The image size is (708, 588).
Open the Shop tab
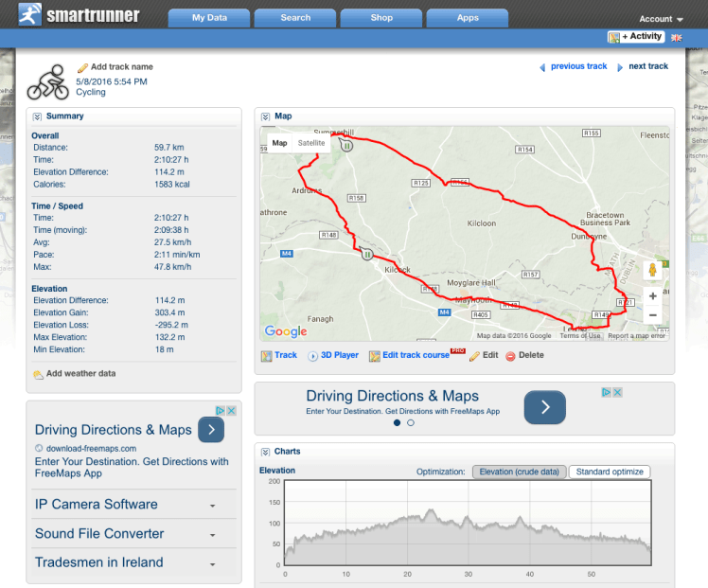click(381, 18)
